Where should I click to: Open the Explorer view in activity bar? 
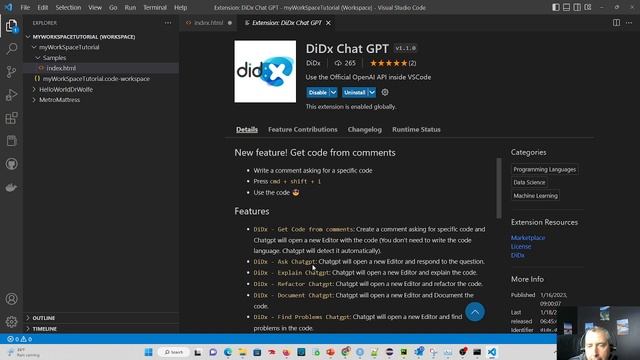click(11, 26)
